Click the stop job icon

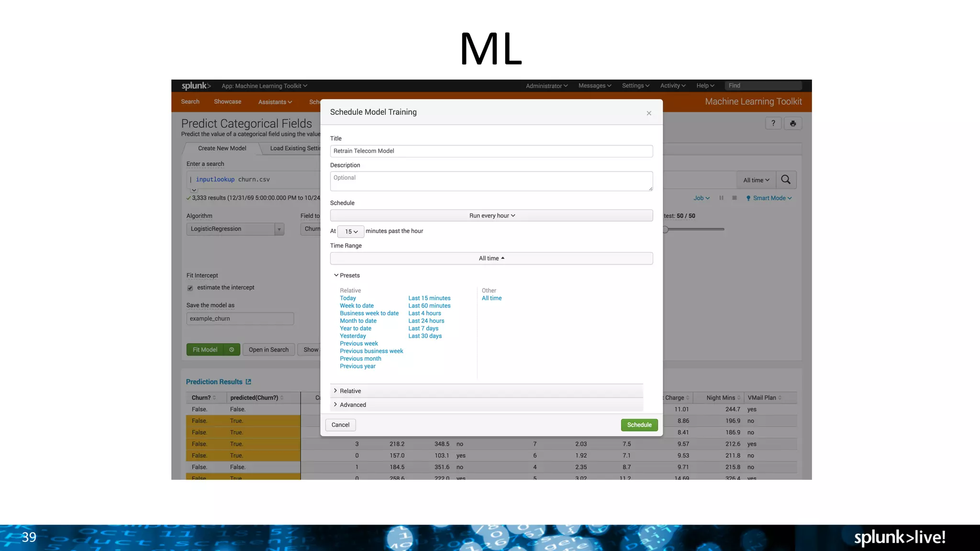pyautogui.click(x=735, y=198)
